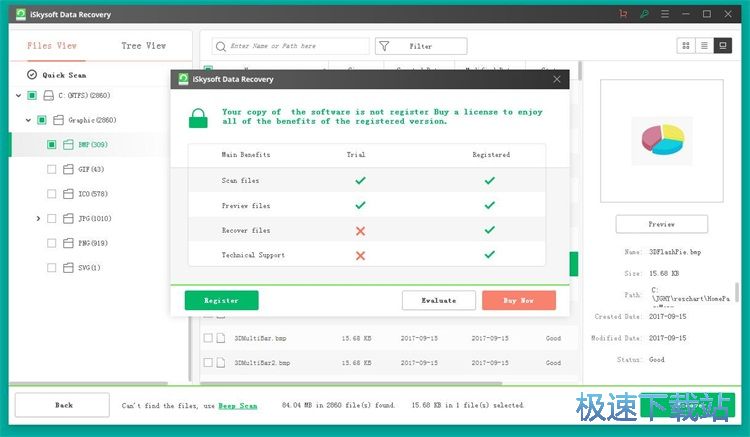The height and width of the screenshot is (437, 750).
Task: Follow the Deep Scan link
Action: pos(238,405)
